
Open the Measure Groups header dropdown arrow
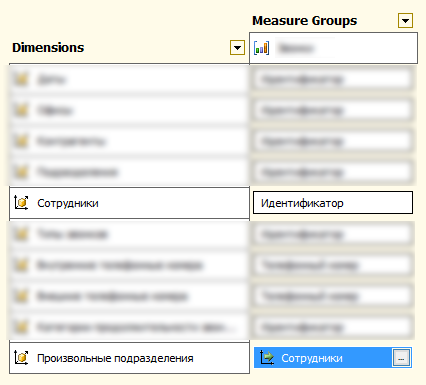coord(405,21)
